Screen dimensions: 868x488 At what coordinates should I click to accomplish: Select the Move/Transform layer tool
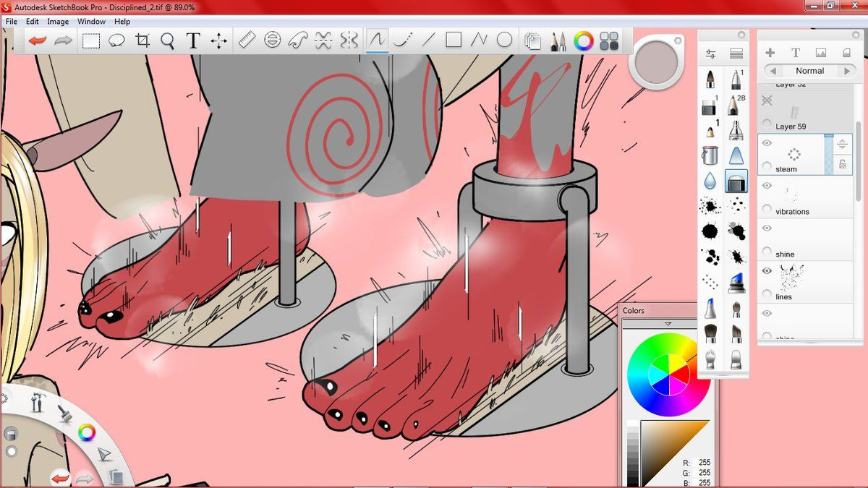pos(218,40)
